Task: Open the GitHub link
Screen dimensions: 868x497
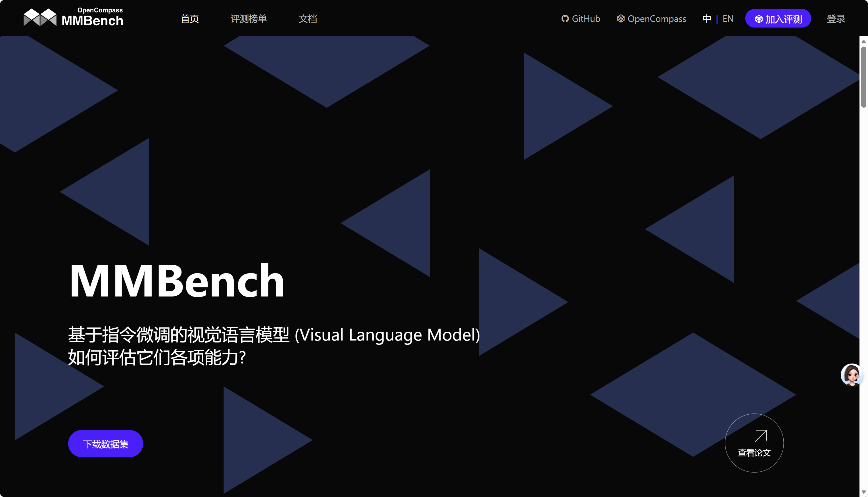Action: point(581,19)
